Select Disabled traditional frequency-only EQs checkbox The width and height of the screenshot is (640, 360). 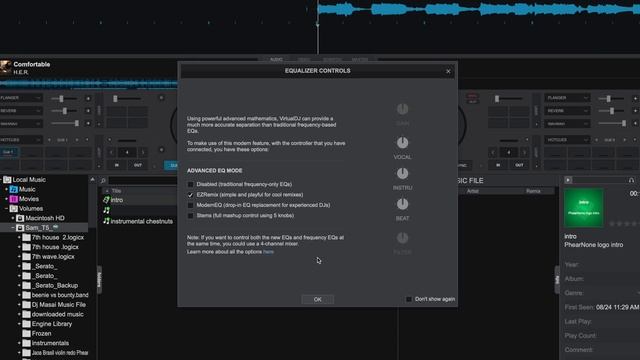[x=190, y=184]
